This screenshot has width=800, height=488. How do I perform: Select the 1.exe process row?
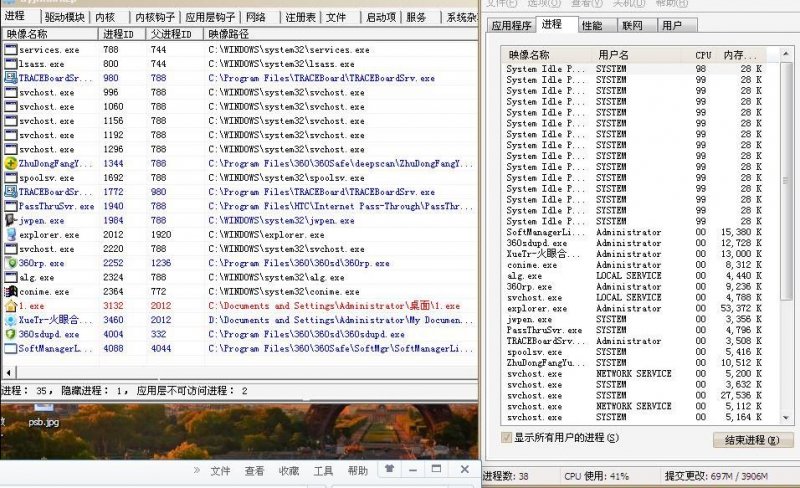click(239, 306)
